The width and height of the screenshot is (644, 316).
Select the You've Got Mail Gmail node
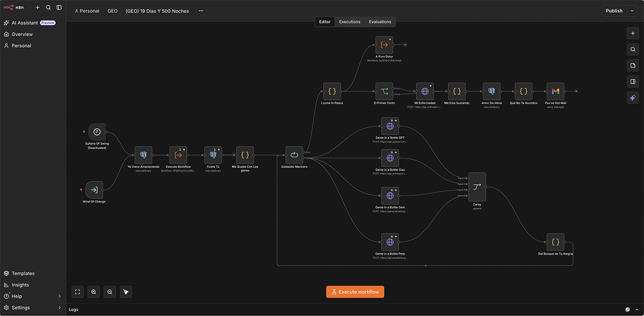555,91
